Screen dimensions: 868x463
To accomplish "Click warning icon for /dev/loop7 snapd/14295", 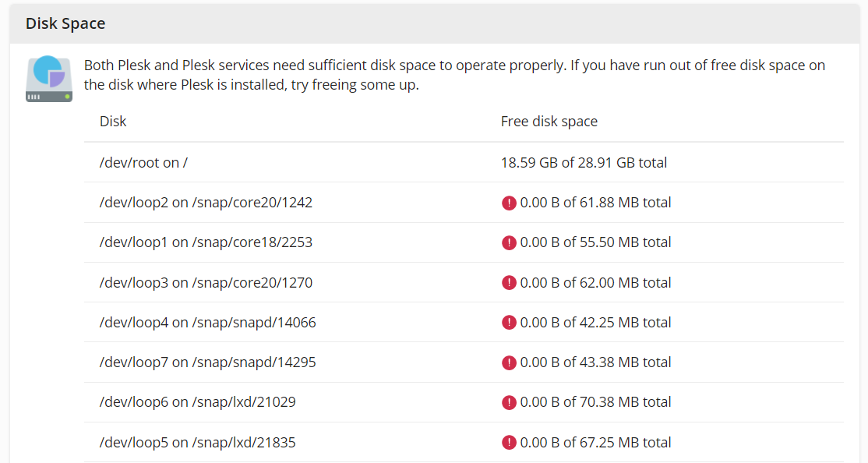I will coord(509,362).
